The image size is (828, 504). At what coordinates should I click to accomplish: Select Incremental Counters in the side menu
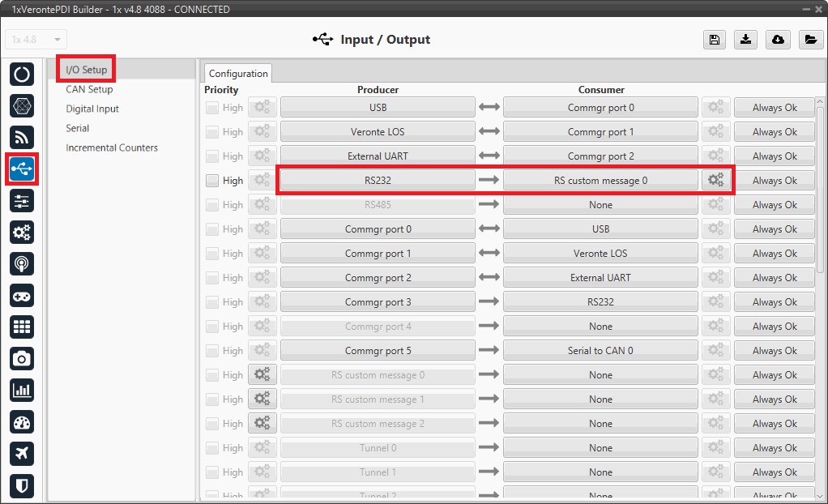[x=112, y=147]
